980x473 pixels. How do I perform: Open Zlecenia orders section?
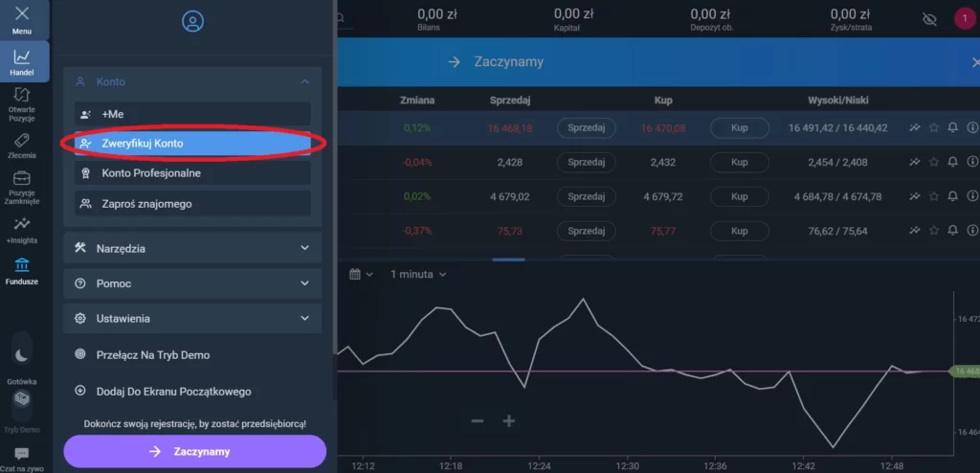pyautogui.click(x=21, y=146)
